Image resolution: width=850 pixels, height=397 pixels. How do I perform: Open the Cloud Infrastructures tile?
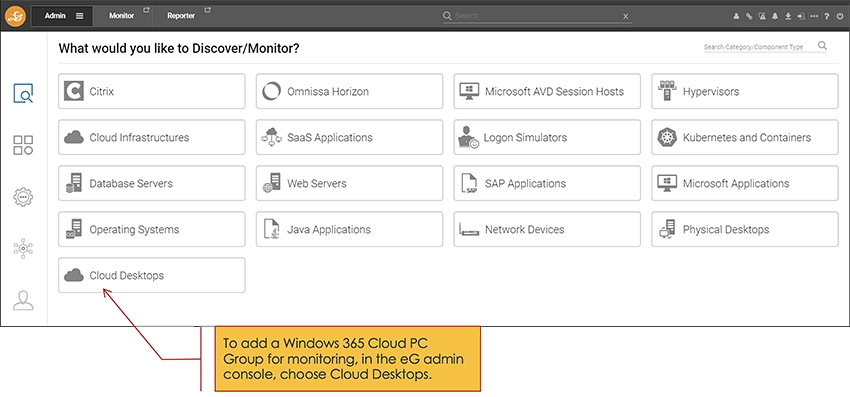click(x=152, y=137)
